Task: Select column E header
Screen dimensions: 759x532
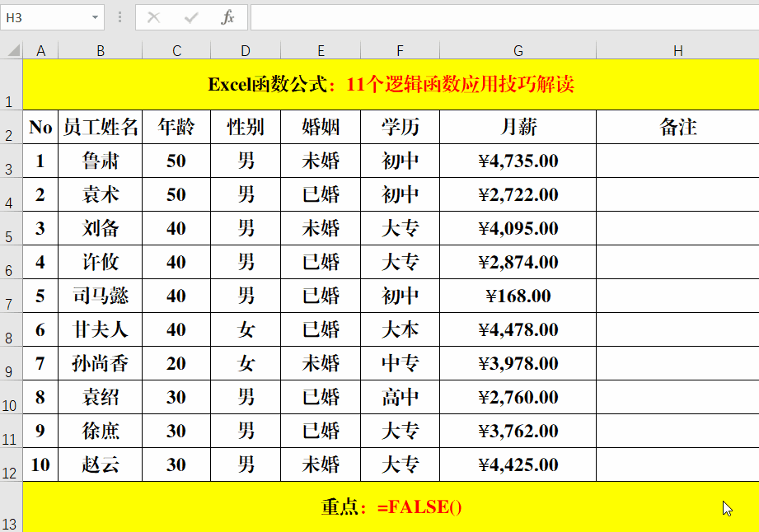Action: [321, 51]
